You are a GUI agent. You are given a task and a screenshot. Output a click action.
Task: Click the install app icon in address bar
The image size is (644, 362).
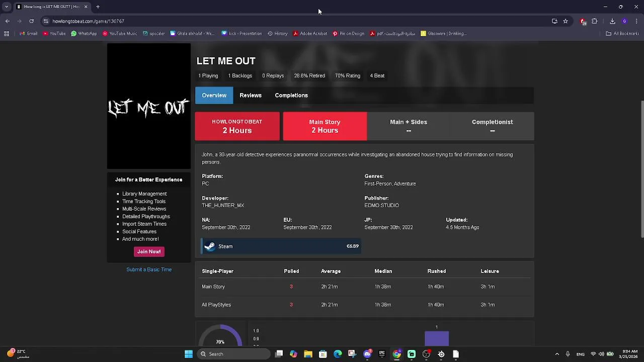click(554, 21)
